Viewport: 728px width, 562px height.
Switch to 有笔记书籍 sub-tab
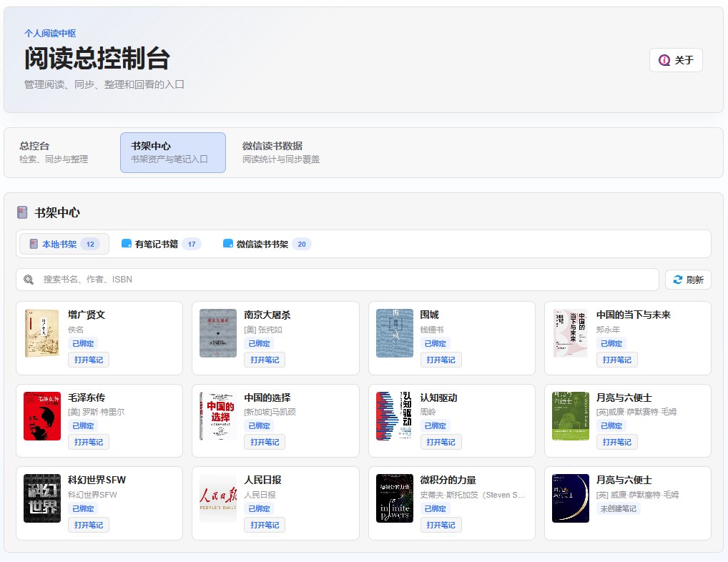(161, 244)
